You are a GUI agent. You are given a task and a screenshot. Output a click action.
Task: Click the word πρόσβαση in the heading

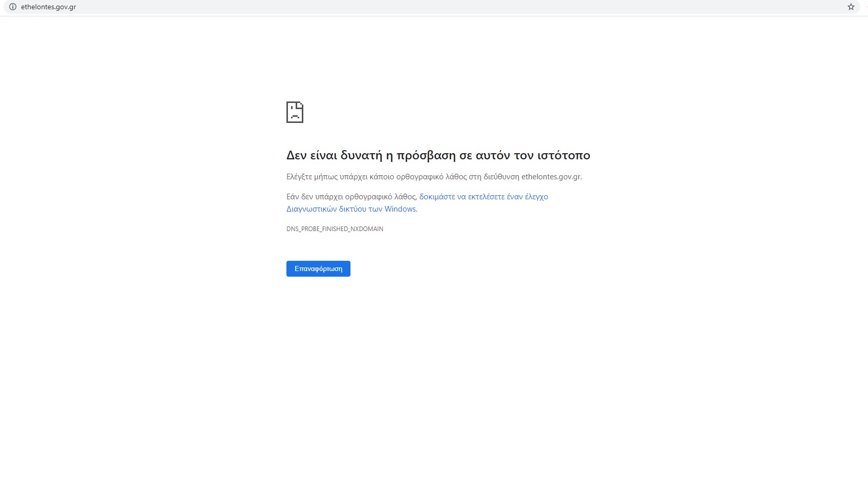pos(426,155)
